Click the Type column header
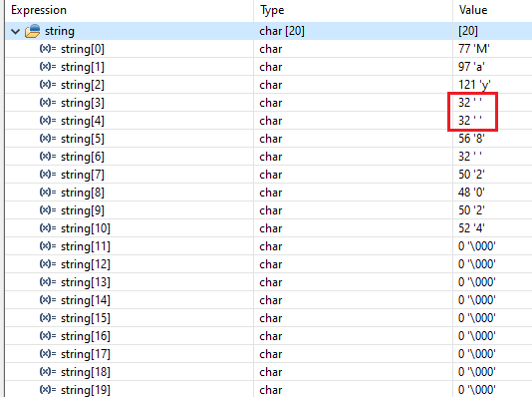 (272, 10)
